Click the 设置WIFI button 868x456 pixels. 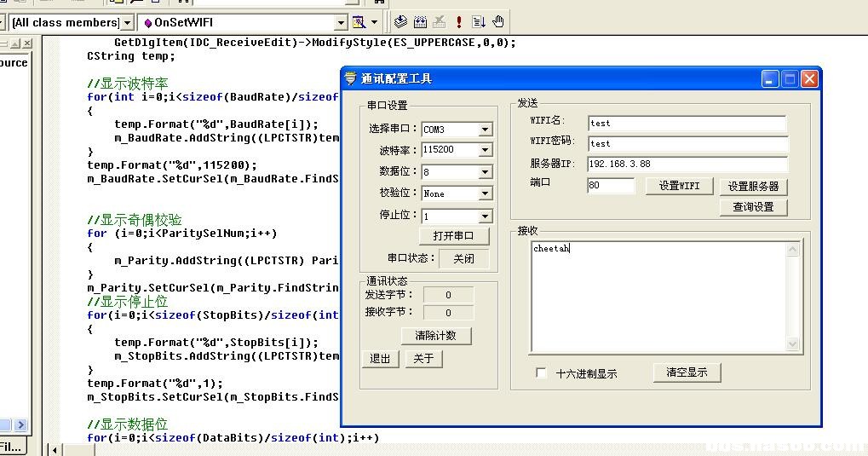679,186
